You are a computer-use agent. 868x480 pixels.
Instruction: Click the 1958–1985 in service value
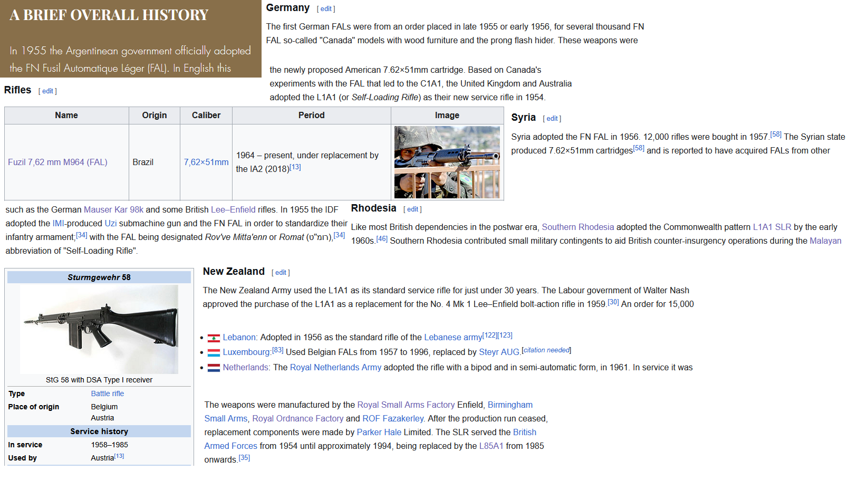[109, 445]
